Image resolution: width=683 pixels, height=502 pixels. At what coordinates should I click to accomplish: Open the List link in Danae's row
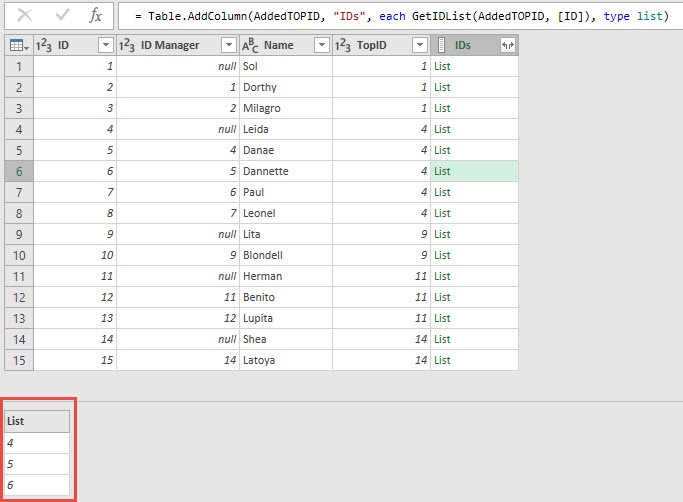[442, 150]
